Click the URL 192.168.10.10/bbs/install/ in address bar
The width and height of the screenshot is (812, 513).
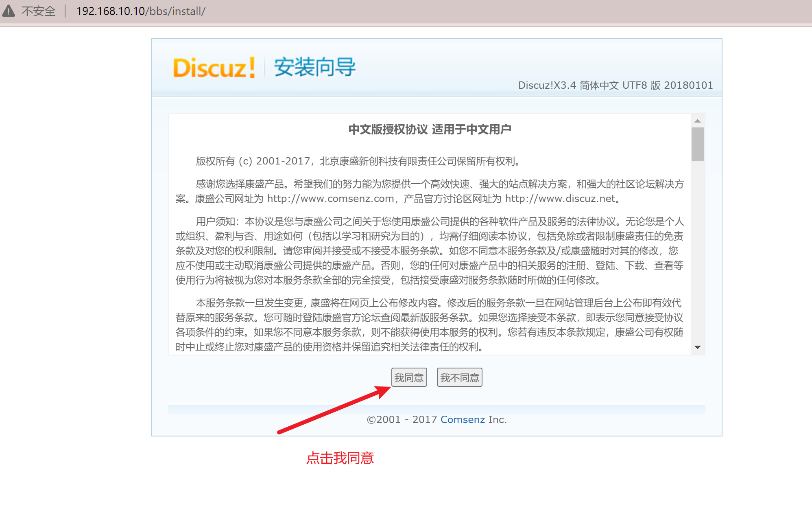tap(141, 11)
